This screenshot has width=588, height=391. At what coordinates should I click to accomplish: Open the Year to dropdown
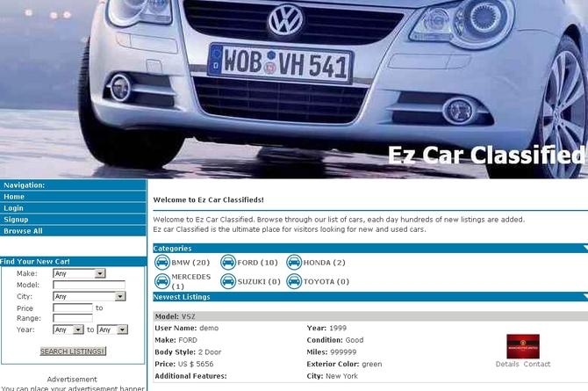tap(112, 329)
